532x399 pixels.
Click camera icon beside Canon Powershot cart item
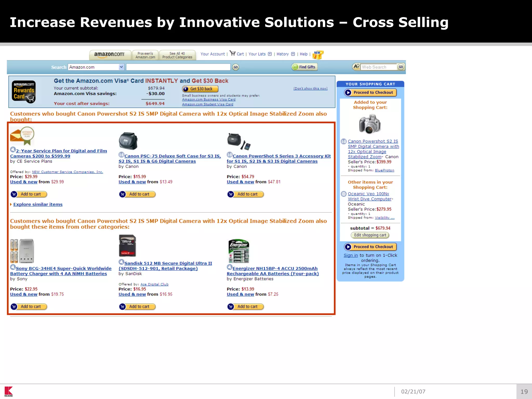tap(344, 141)
